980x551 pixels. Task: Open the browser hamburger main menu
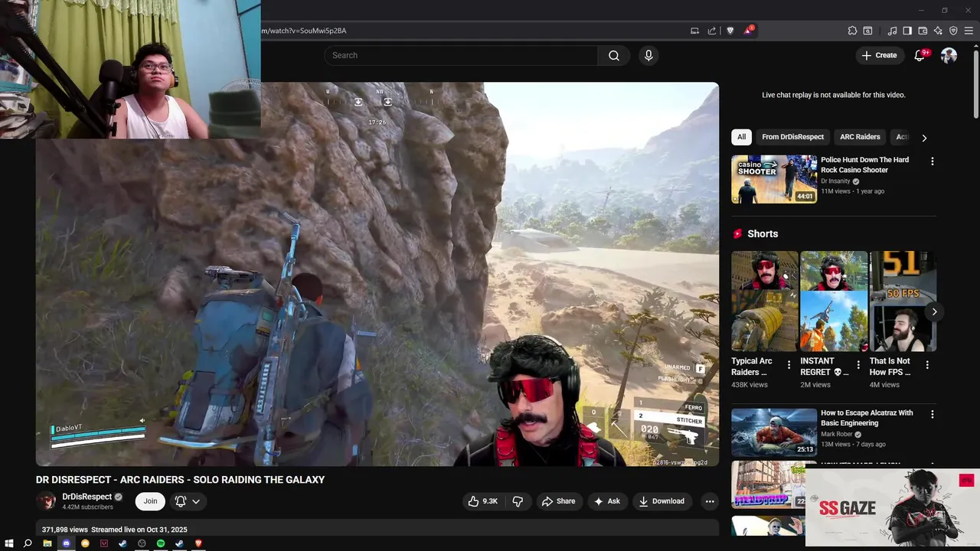(969, 31)
